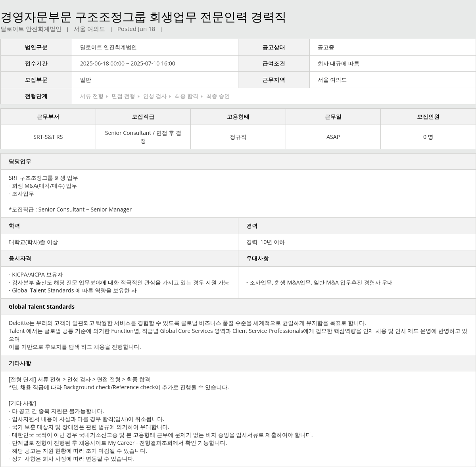476x467 pixels.
Task: Click the KICPA/AICPA 보유자 line
Action: tap(36, 275)
